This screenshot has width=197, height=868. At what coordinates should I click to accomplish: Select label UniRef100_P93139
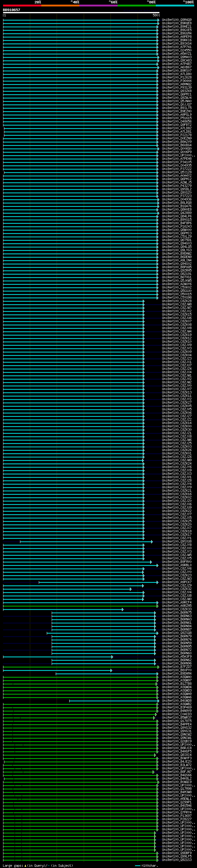click(177, 88)
